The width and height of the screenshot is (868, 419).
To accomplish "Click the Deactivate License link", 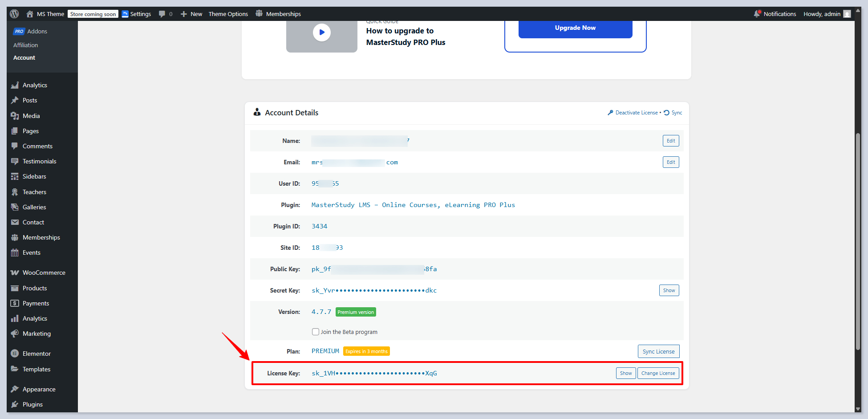I will [636, 113].
